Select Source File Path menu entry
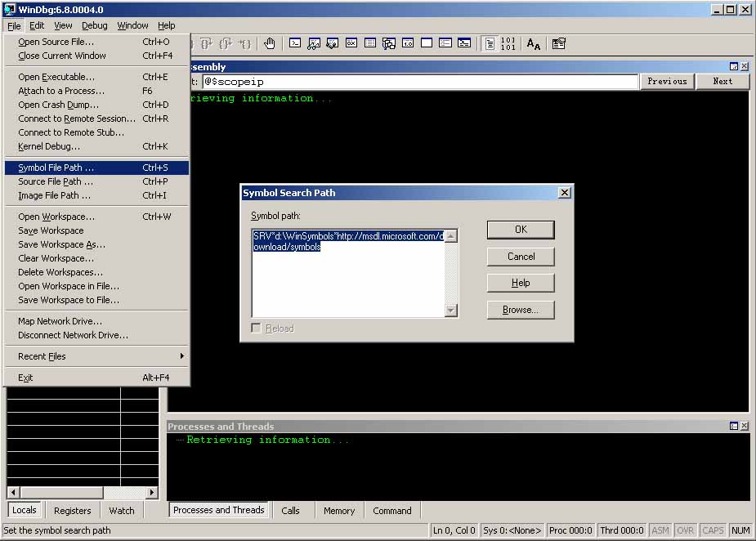The image size is (756, 541). 96,181
